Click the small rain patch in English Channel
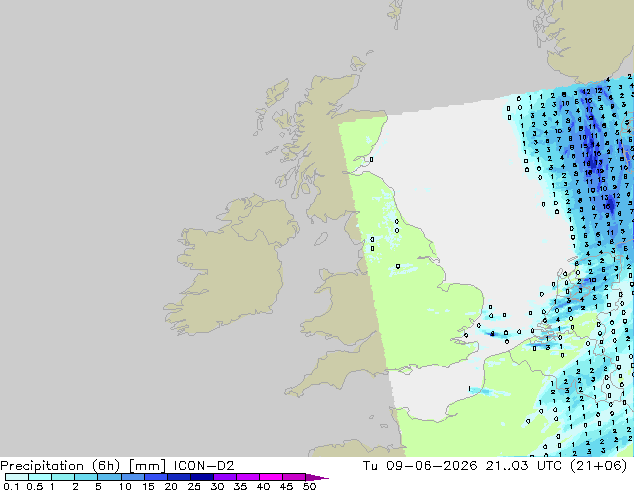Screen dimensions: 634x490 pos(484,391)
